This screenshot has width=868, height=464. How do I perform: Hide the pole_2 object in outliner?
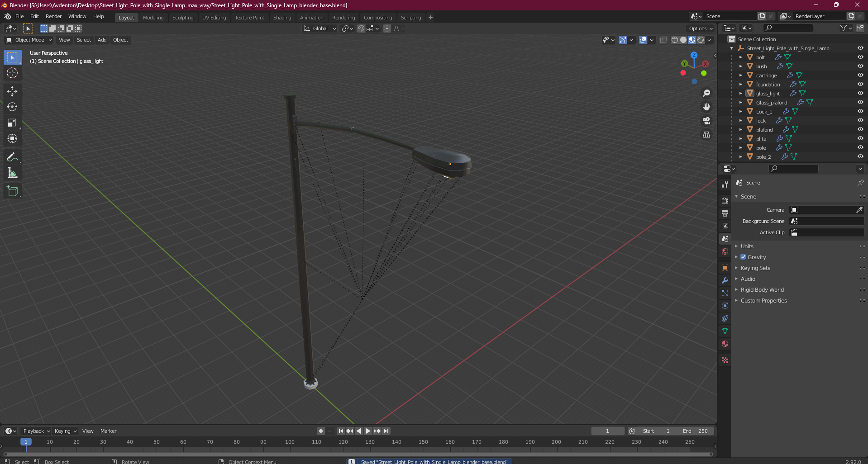[x=860, y=157]
